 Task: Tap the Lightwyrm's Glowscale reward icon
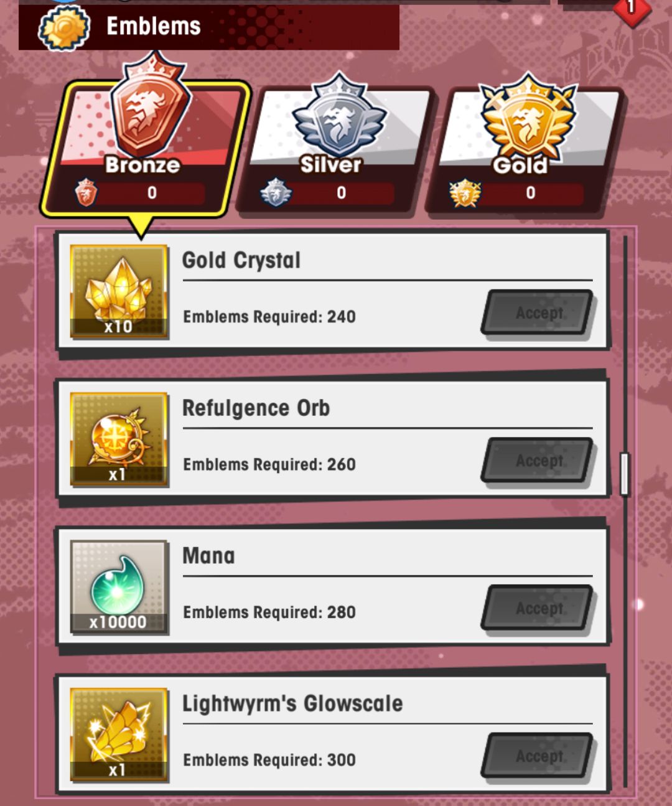pos(119,734)
